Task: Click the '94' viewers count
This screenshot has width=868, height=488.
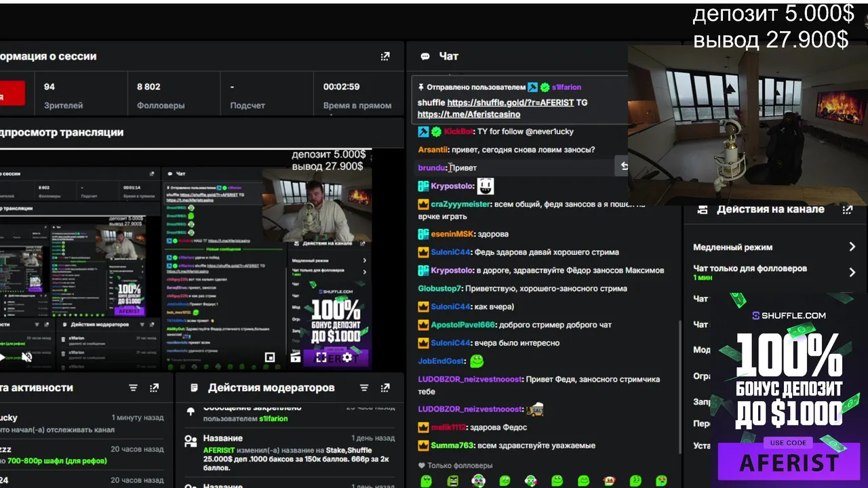Action: click(50, 87)
